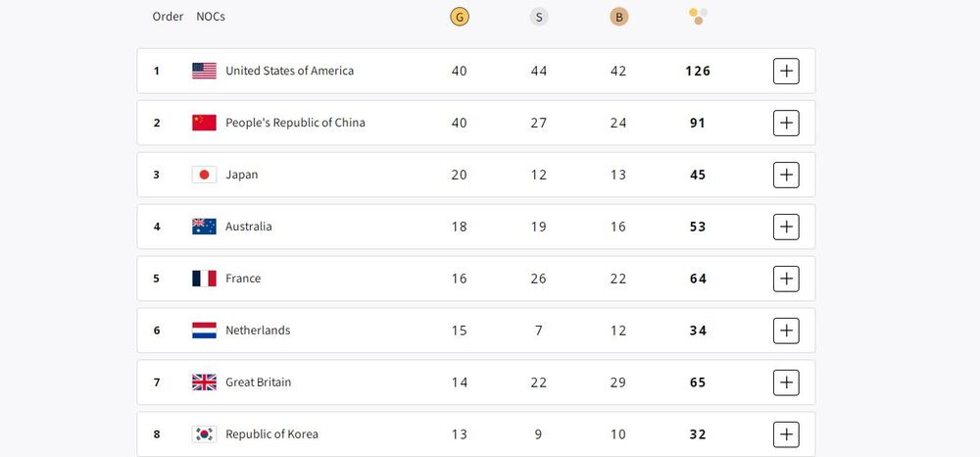
Task: Sort by the Order column header
Action: tap(168, 17)
